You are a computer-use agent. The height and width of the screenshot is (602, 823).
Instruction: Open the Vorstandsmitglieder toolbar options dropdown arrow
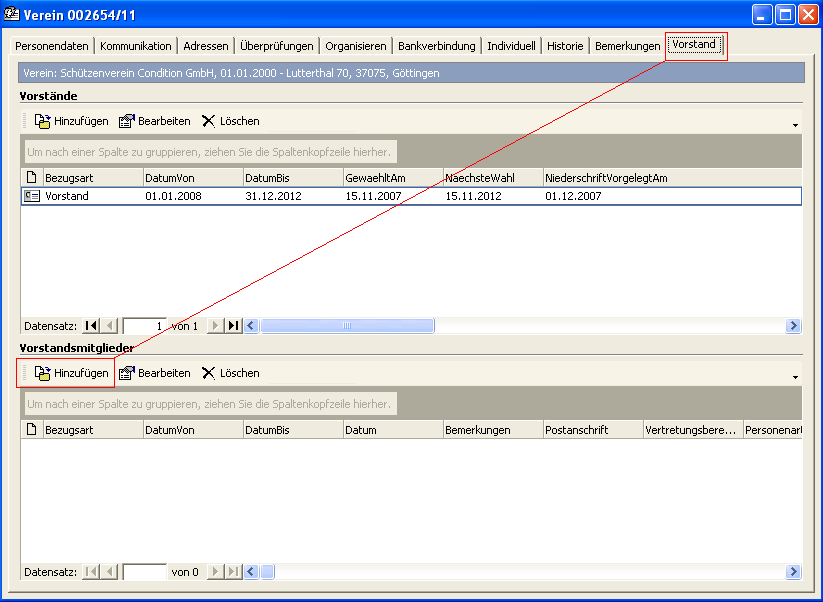(795, 377)
